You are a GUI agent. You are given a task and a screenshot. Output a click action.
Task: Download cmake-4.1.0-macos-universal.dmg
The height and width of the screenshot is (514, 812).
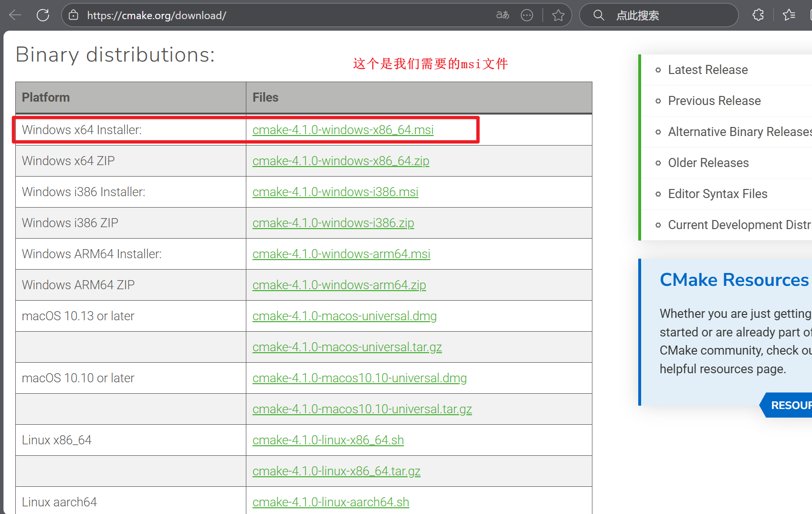(x=344, y=315)
